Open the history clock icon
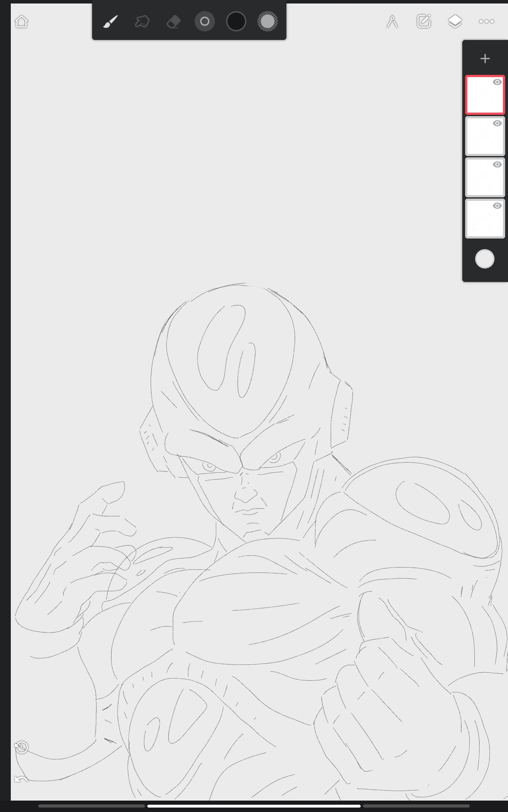The image size is (508, 812). 22,747
